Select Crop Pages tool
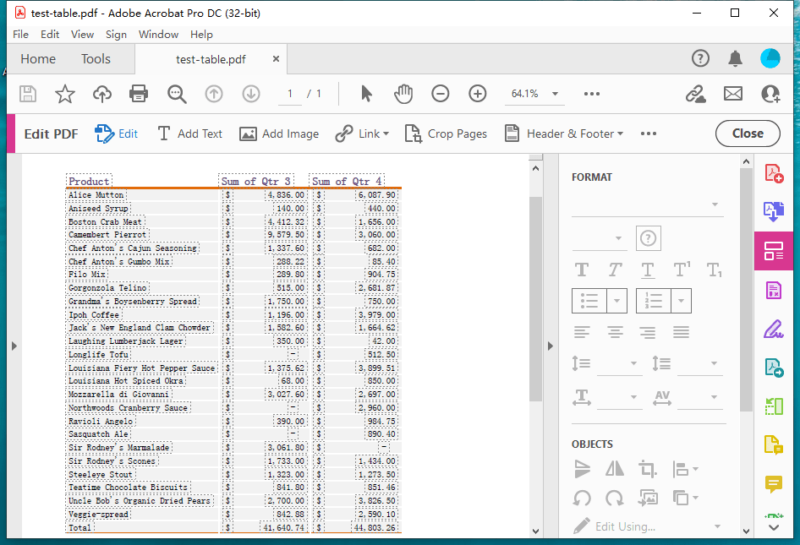The height and width of the screenshot is (545, 800). pos(446,134)
